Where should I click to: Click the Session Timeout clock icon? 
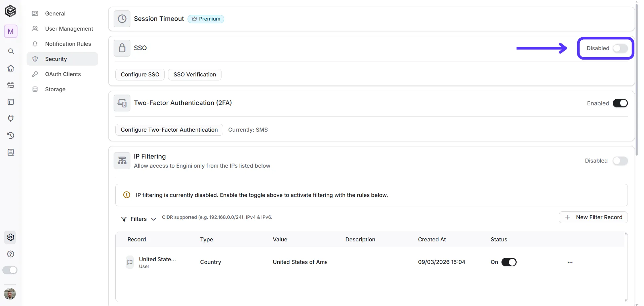pyautogui.click(x=122, y=19)
